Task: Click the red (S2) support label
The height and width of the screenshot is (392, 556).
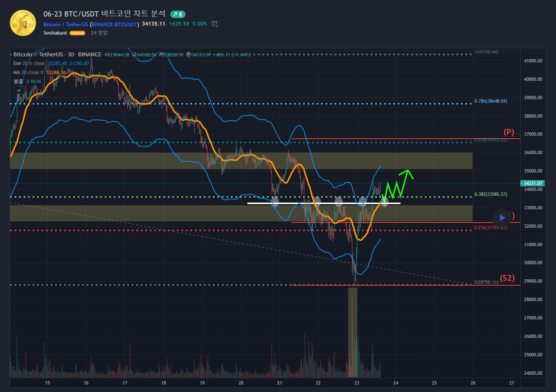Action: tap(507, 278)
